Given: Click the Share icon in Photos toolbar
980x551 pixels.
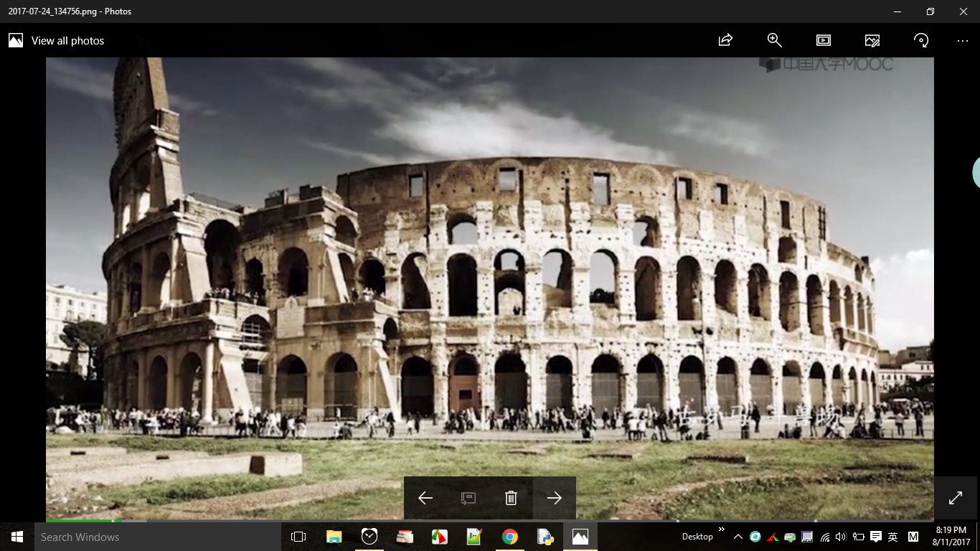Looking at the screenshot, I should (725, 40).
